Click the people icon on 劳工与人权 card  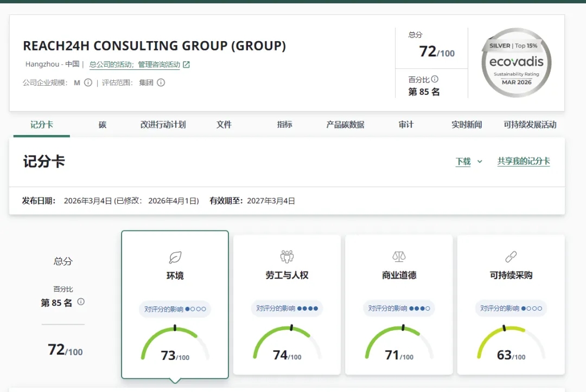click(x=287, y=256)
